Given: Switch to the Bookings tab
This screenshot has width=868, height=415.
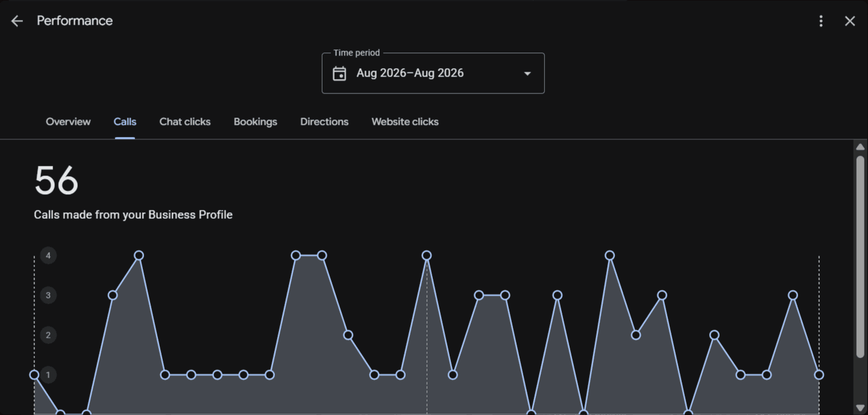Looking at the screenshot, I should [256, 122].
